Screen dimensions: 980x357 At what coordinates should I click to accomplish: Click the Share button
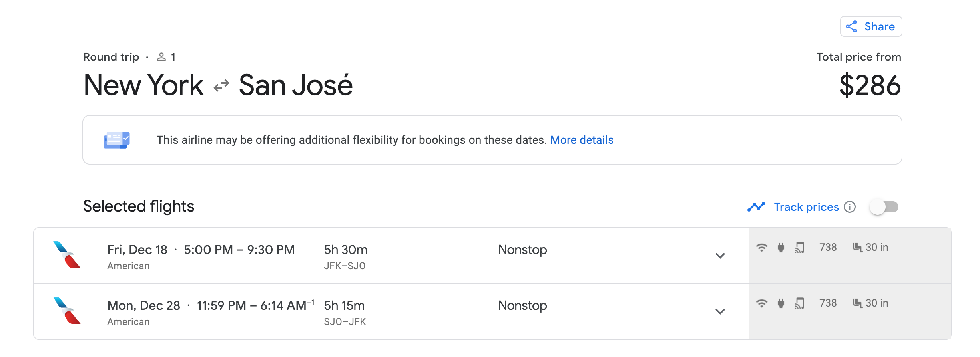point(871,27)
